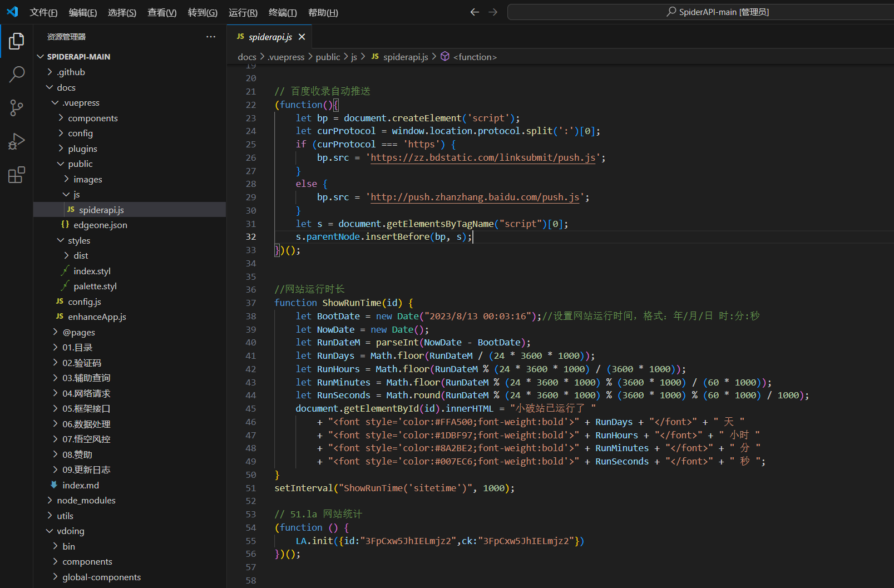This screenshot has height=588, width=894.
Task: Click the VS Code logo icon
Action: point(12,12)
